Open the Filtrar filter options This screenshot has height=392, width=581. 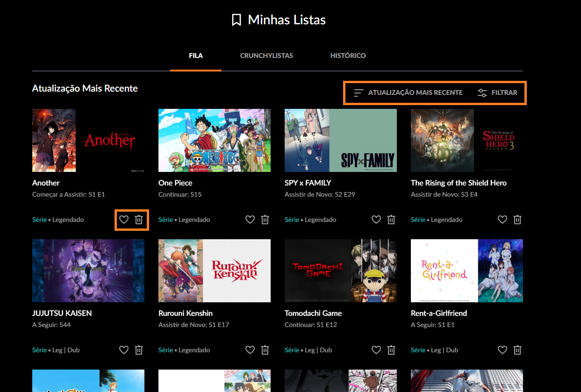point(497,93)
